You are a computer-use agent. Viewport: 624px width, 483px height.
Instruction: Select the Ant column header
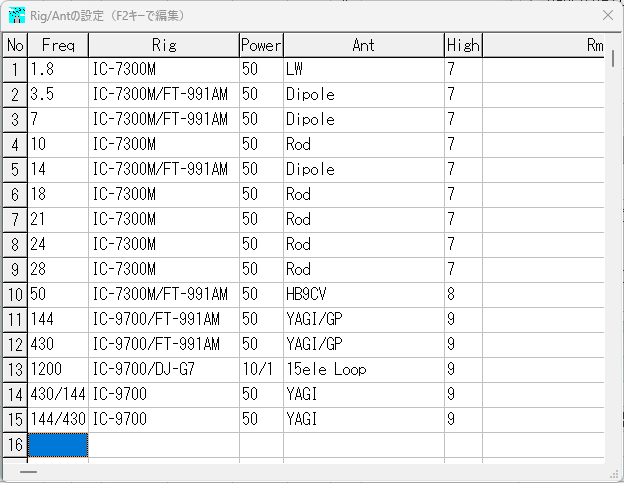coord(364,45)
